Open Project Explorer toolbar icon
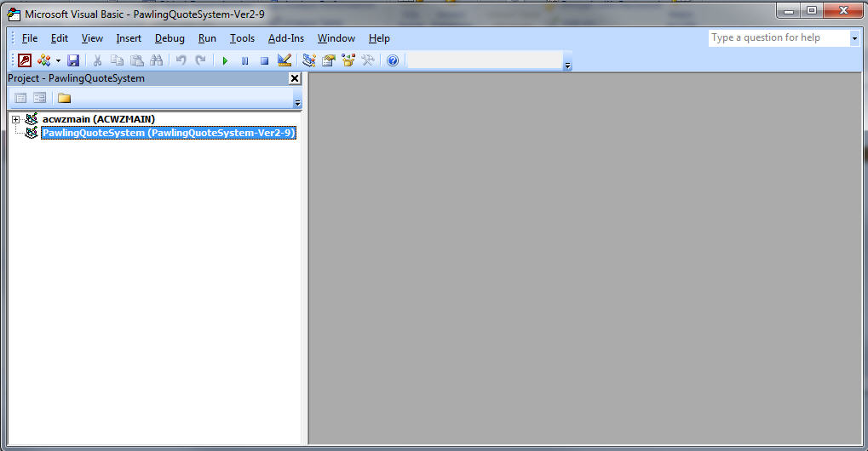 (309, 60)
